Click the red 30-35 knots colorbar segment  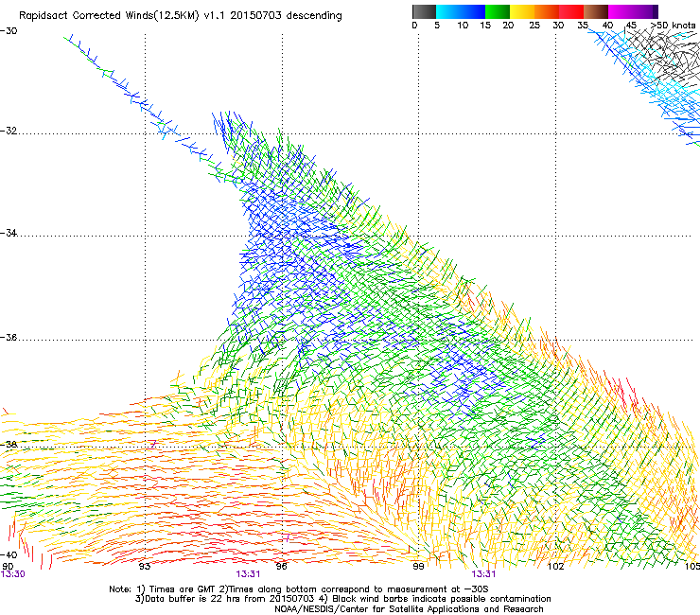pos(571,11)
